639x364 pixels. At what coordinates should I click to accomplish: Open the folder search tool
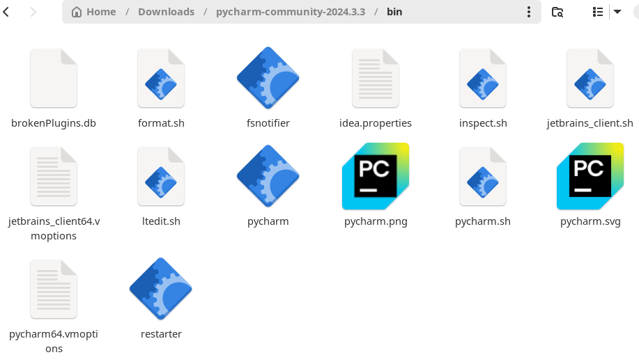pyautogui.click(x=557, y=12)
